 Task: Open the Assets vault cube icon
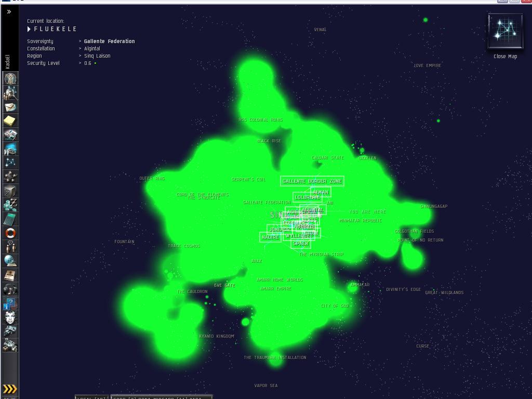10,191
